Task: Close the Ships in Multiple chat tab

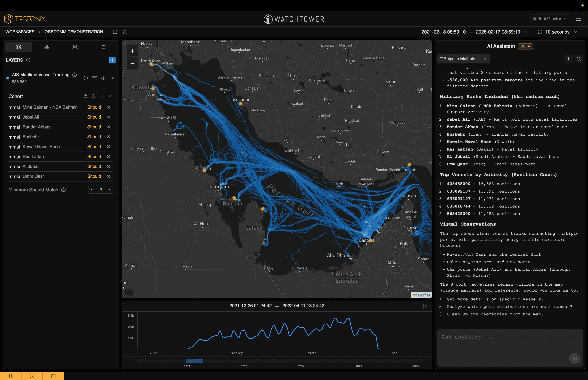Action: point(485,59)
